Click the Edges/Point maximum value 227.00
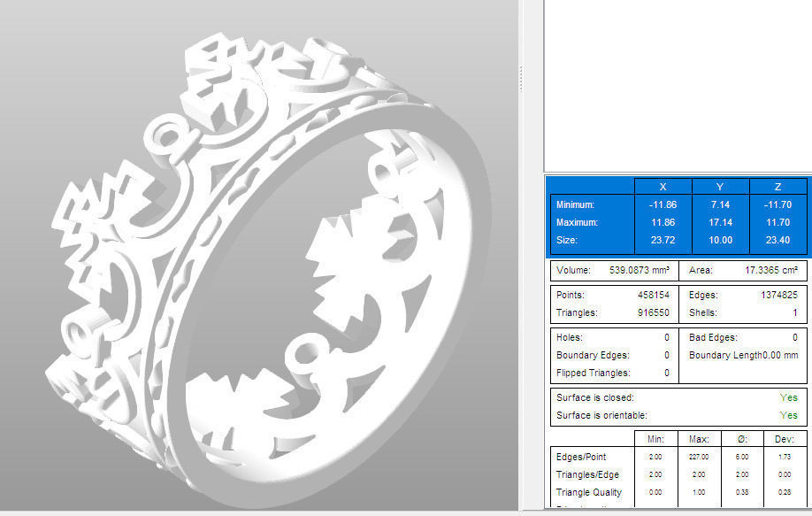Viewport: 812px width, 516px height. 699,457
